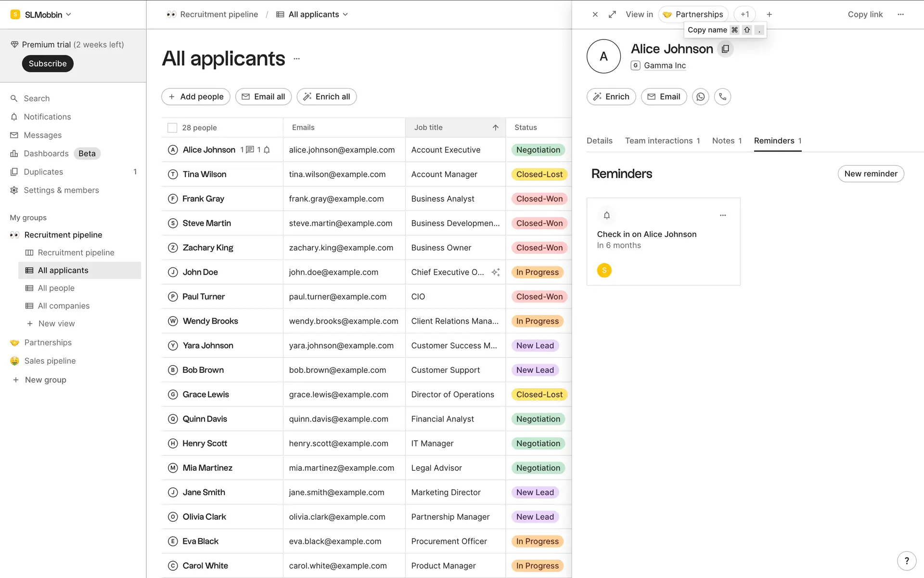
Task: Open the help question mark button
Action: (x=907, y=561)
